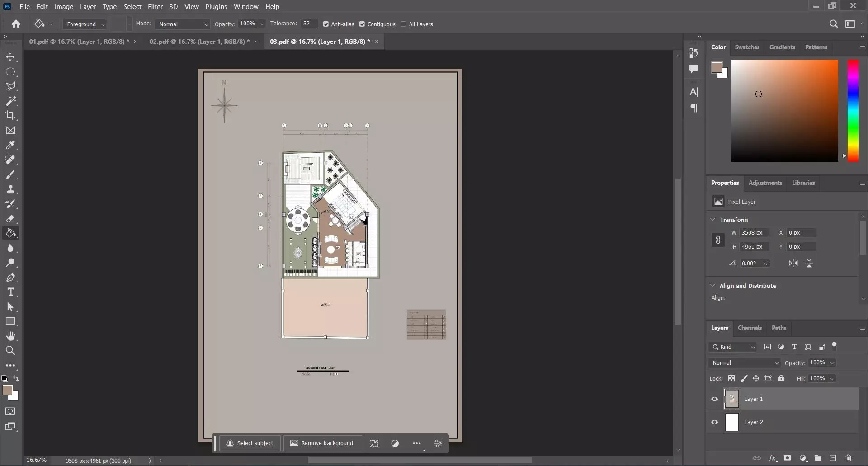This screenshot has height=466, width=868.
Task: Select the Dodge tool
Action: 10,263
